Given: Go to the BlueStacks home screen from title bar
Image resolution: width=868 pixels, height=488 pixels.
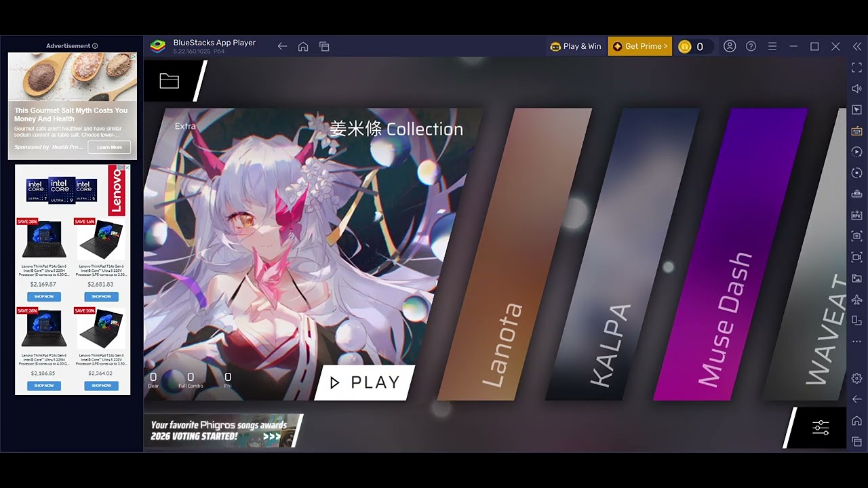Looking at the screenshot, I should click(303, 46).
